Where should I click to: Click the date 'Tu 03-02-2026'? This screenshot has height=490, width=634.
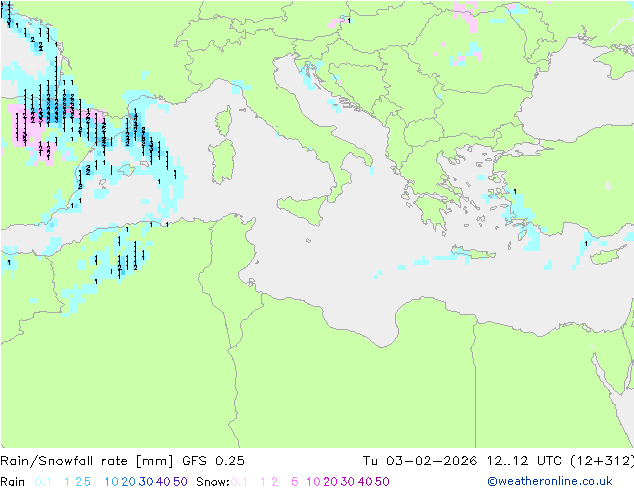point(420,461)
